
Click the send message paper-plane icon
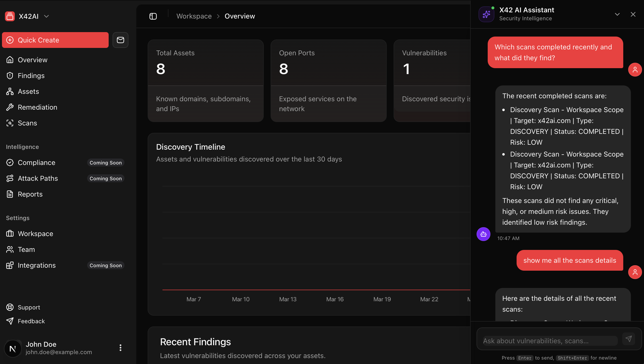[x=628, y=339]
